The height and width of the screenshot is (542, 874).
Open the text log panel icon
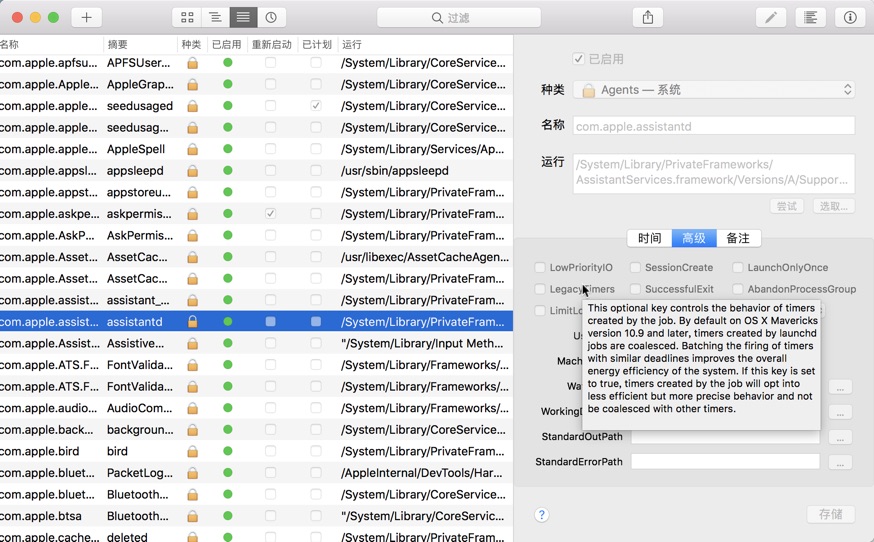tap(810, 17)
